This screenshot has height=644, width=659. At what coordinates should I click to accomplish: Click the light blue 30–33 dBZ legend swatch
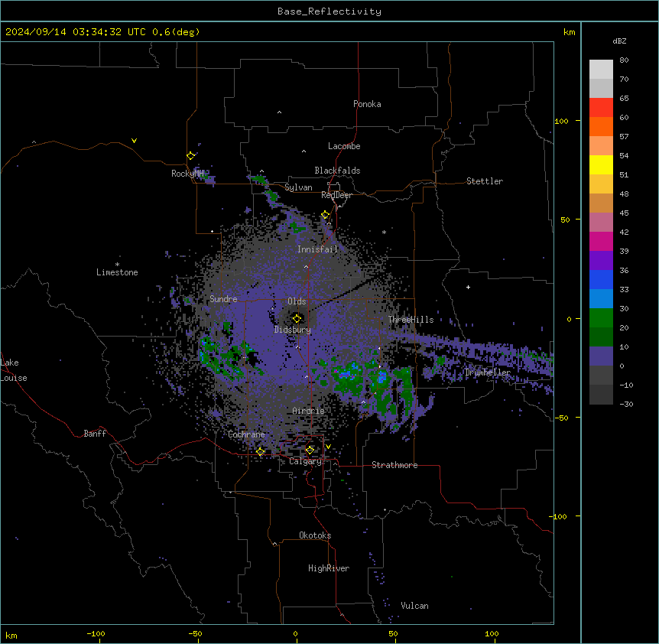click(601, 299)
